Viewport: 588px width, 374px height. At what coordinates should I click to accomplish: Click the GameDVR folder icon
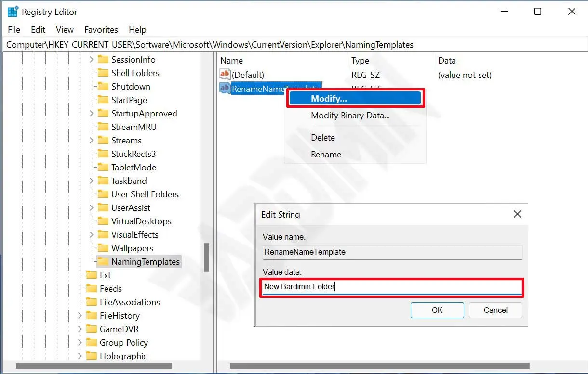92,329
